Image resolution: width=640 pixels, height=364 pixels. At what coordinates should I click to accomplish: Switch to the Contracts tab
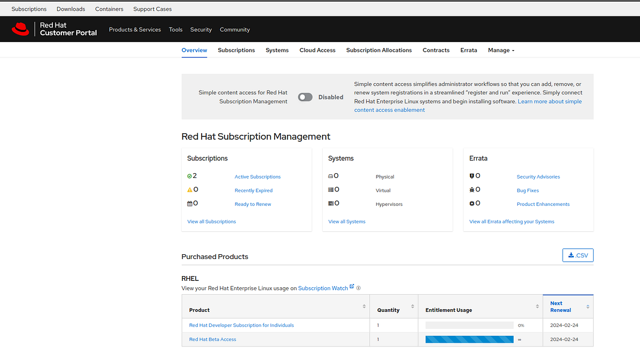tap(436, 50)
